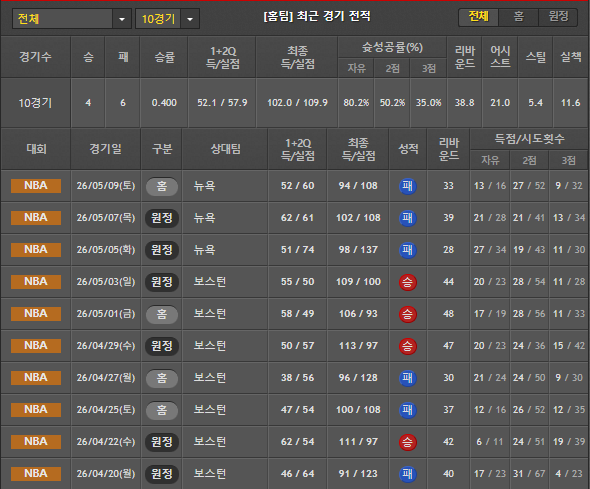Open the 10경기 game count dropdown arrow
The image size is (590, 489).
(190, 19)
